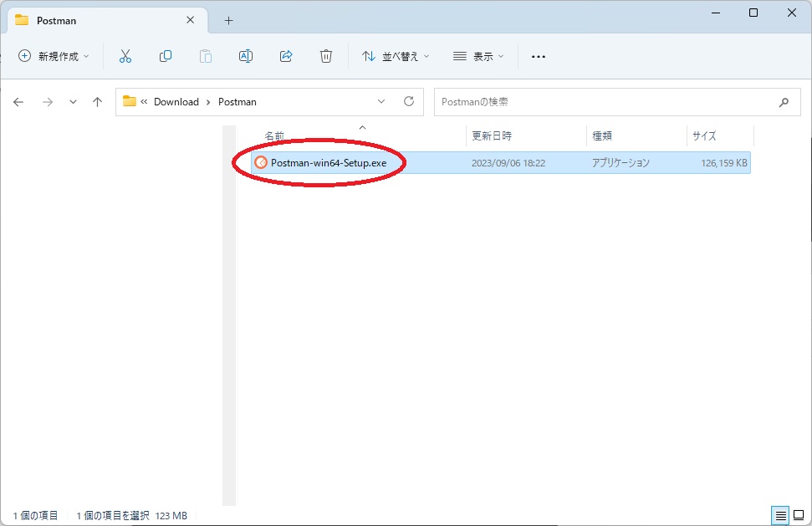Click the アプリケーション type cell
This screenshot has height=526, width=812.
coord(620,163)
